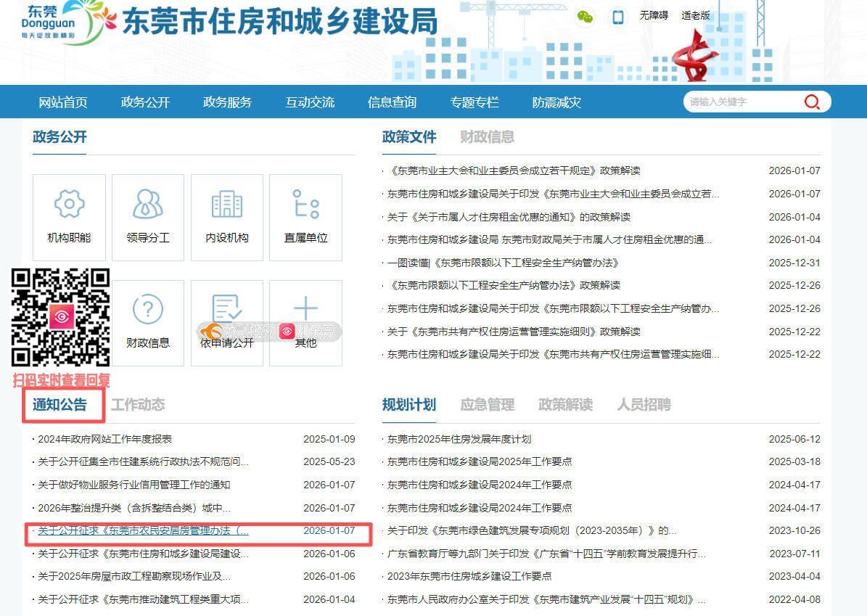Select the 应急管理 tab

[487, 404]
